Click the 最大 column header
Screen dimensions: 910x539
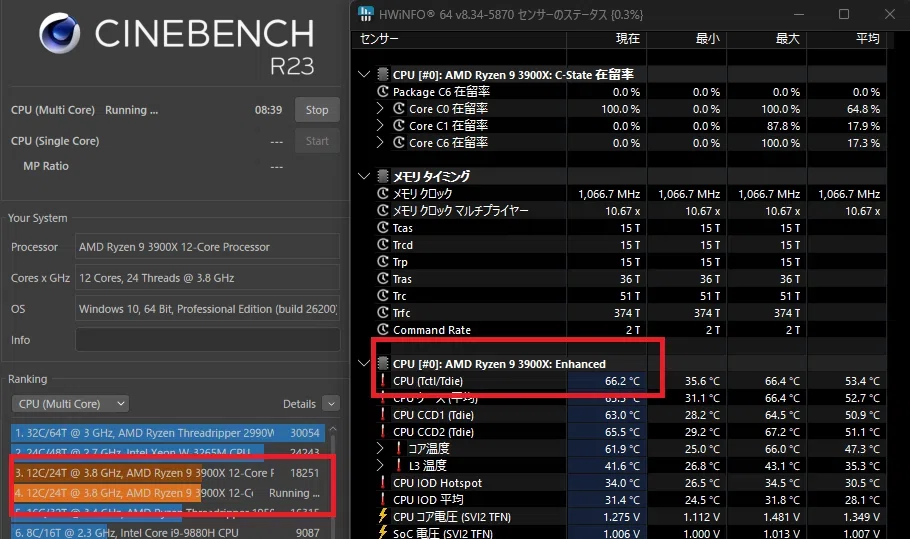point(788,38)
